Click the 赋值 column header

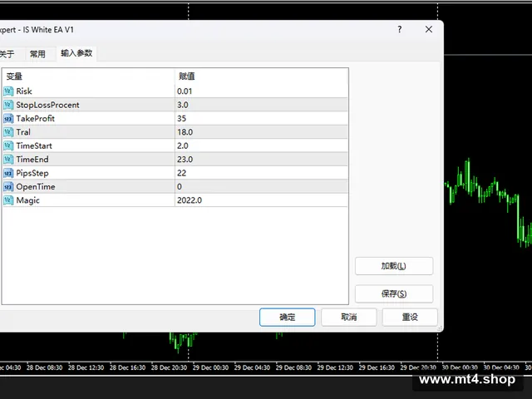coord(261,76)
